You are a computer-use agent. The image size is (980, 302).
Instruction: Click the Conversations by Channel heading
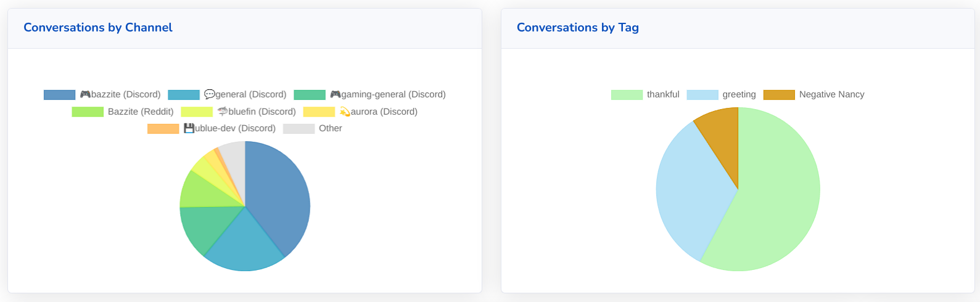point(98,27)
